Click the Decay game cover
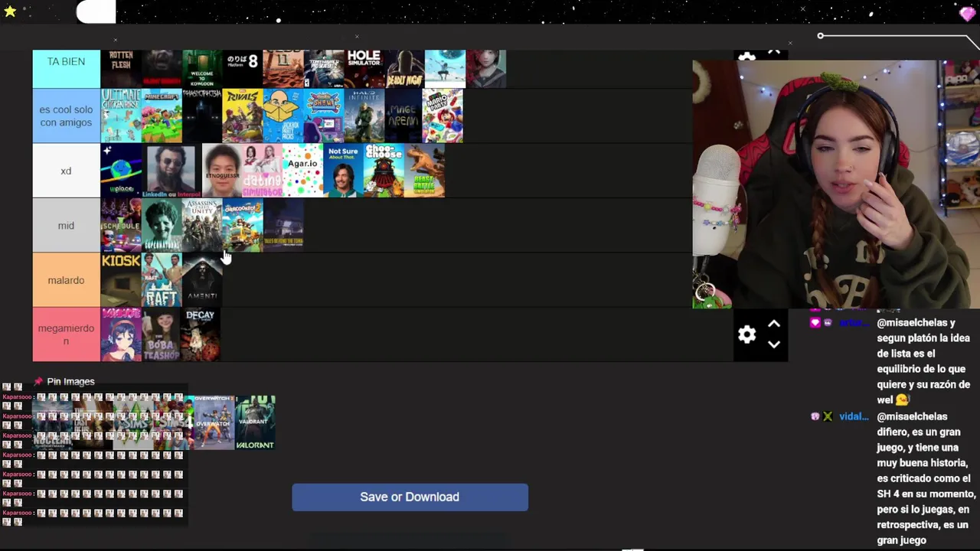980x551 pixels. click(x=201, y=334)
